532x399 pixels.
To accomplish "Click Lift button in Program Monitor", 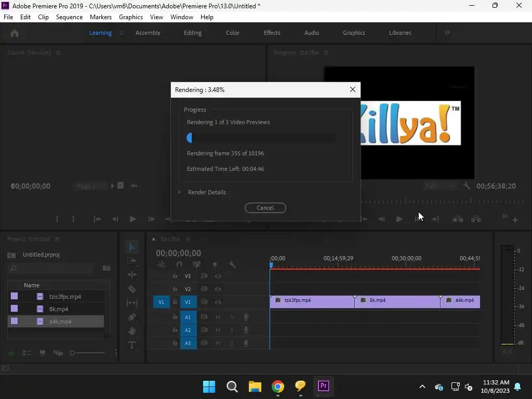I will click(x=458, y=219).
